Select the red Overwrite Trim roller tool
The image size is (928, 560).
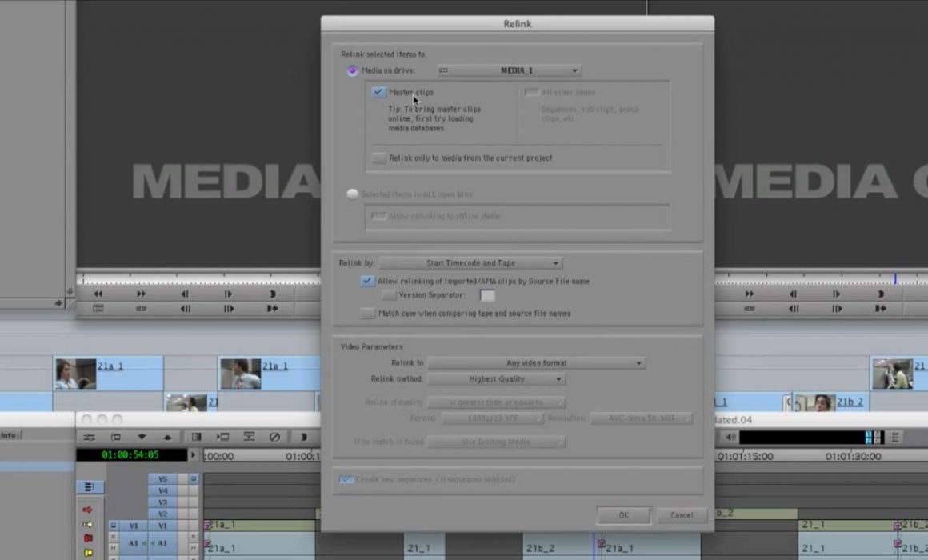pos(87,538)
